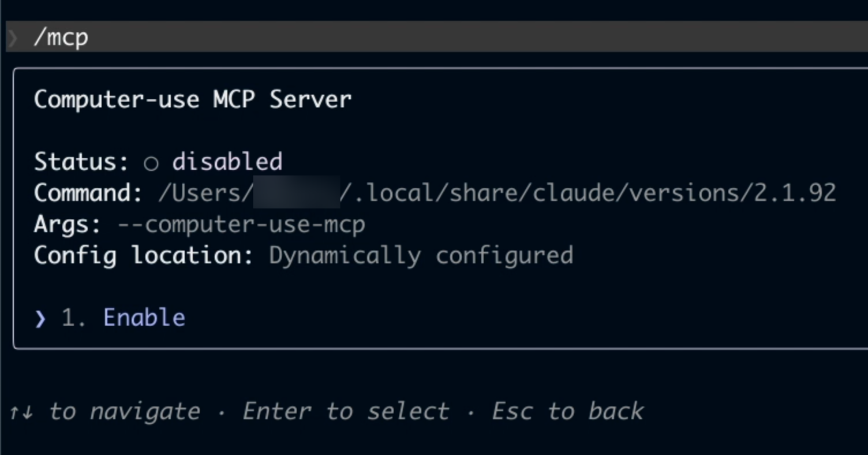Click the Status label

81,162
